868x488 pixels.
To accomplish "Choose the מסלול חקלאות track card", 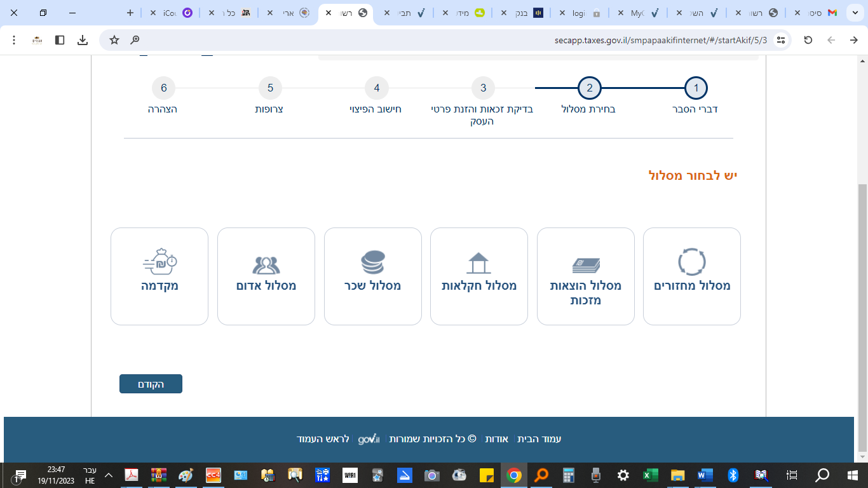I will (479, 276).
